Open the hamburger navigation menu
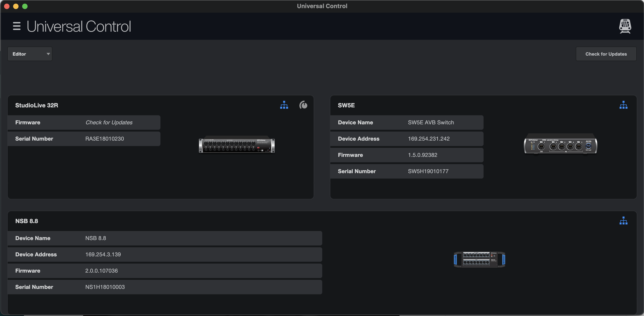This screenshot has height=316, width=644. [x=16, y=26]
